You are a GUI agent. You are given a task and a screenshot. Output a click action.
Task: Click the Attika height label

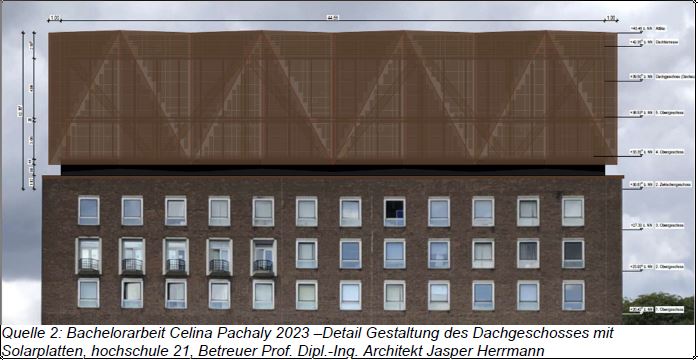point(648,29)
